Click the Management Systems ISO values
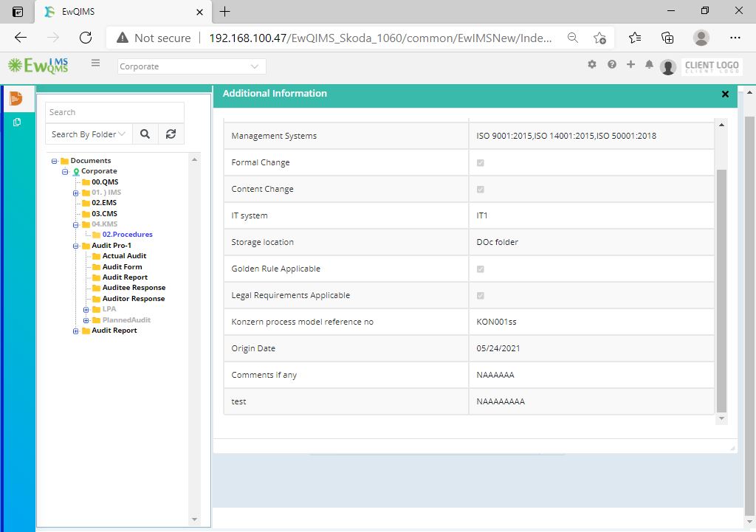The width and height of the screenshot is (756, 532). pyautogui.click(x=566, y=136)
